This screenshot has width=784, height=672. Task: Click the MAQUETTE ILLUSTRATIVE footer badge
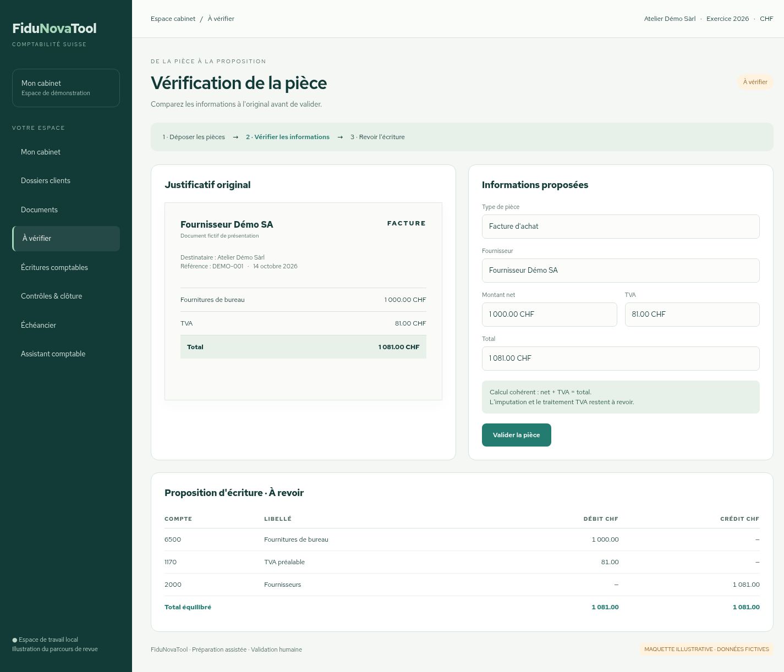point(706,649)
